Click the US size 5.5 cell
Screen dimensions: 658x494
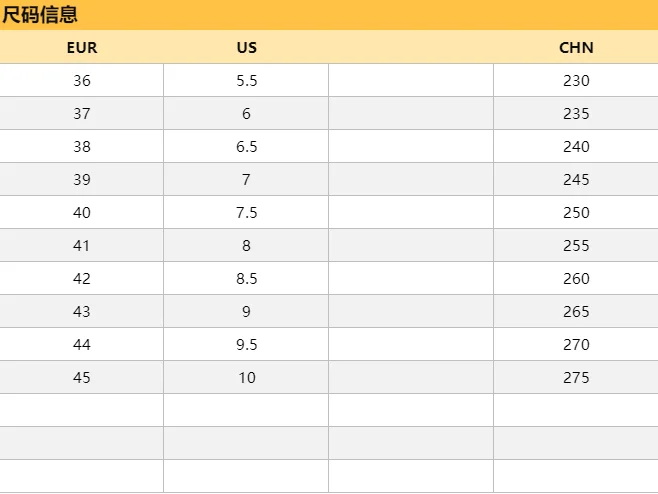tap(246, 81)
